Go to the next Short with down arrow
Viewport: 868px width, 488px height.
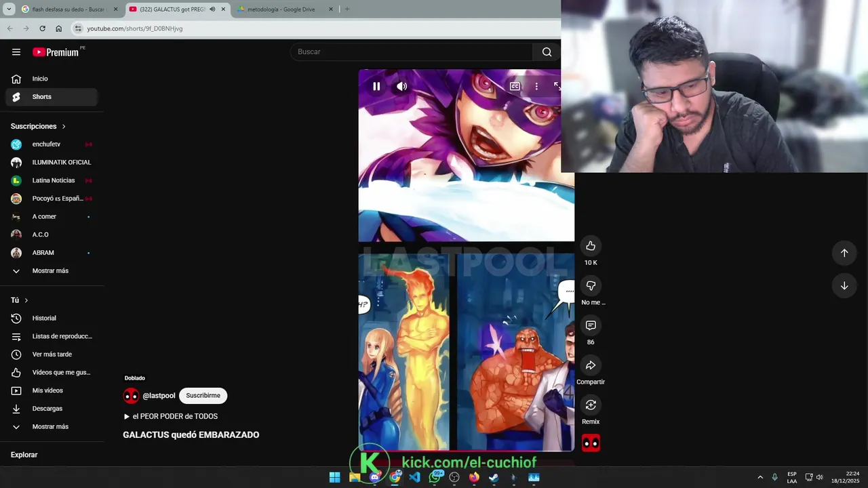click(844, 285)
